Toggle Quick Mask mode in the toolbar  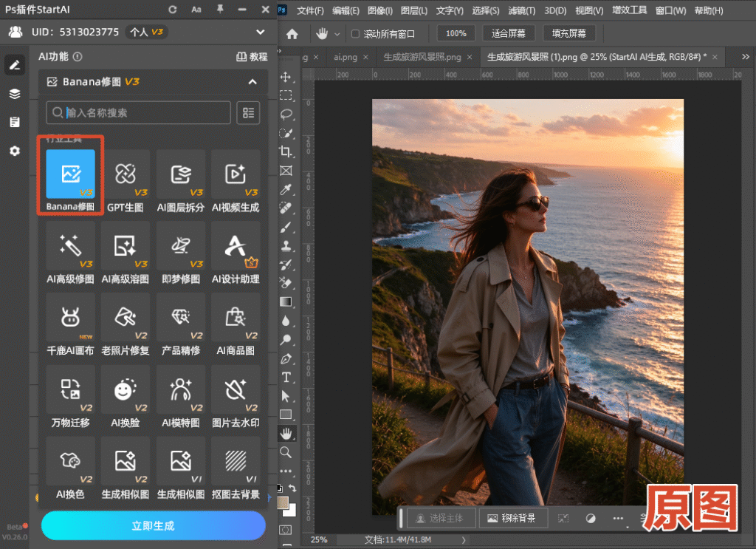click(x=286, y=530)
